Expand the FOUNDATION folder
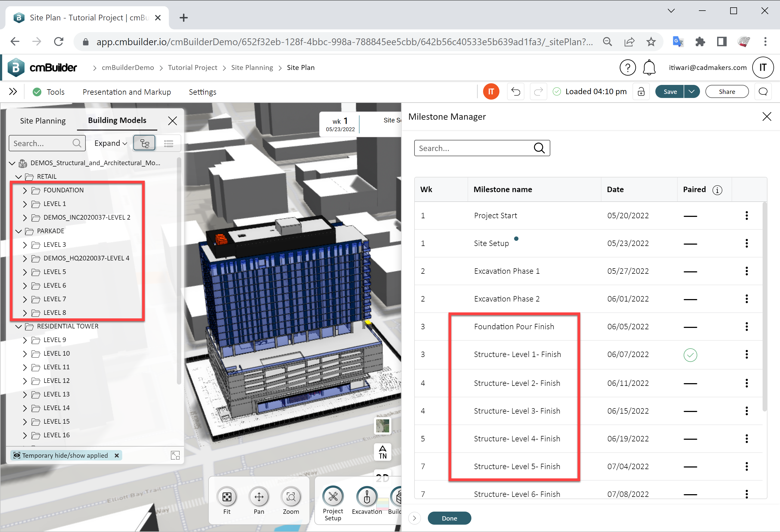Image resolution: width=780 pixels, height=532 pixels. click(x=25, y=190)
